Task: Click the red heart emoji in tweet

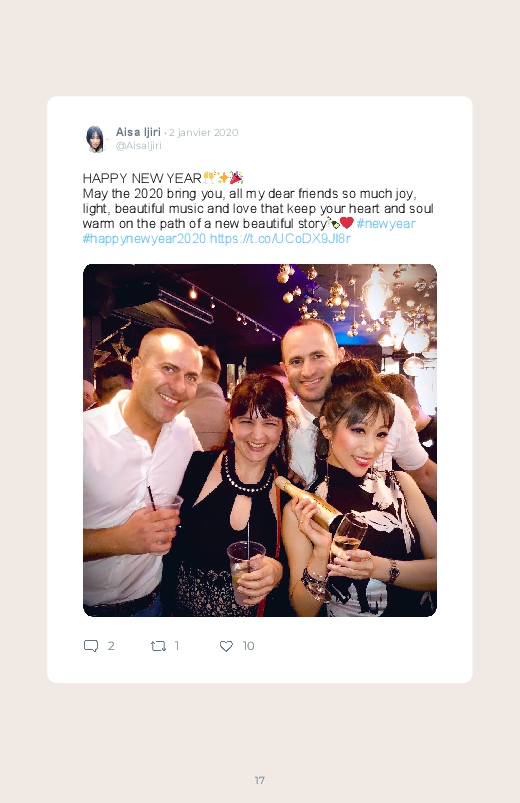Action: pyautogui.click(x=347, y=223)
